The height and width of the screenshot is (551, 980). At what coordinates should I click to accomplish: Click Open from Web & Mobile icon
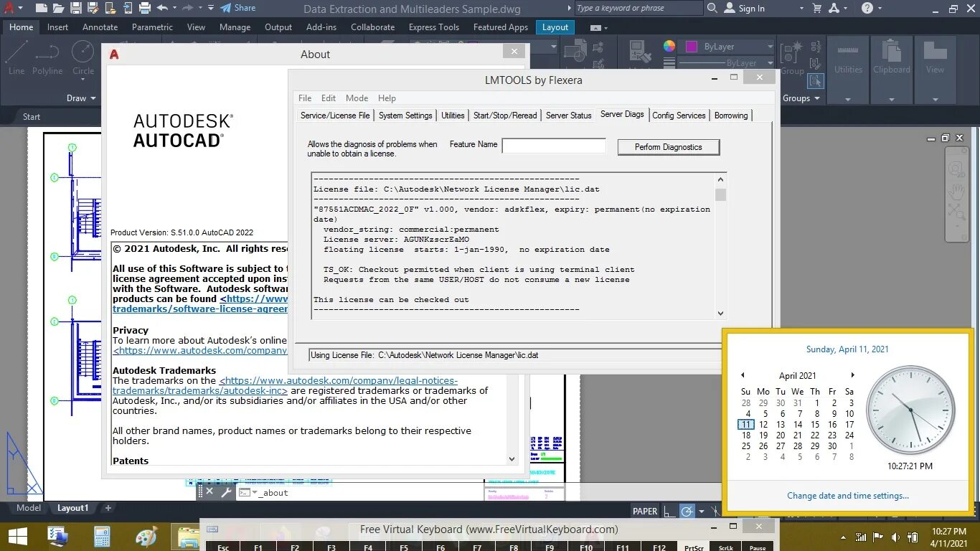pyautogui.click(x=110, y=8)
